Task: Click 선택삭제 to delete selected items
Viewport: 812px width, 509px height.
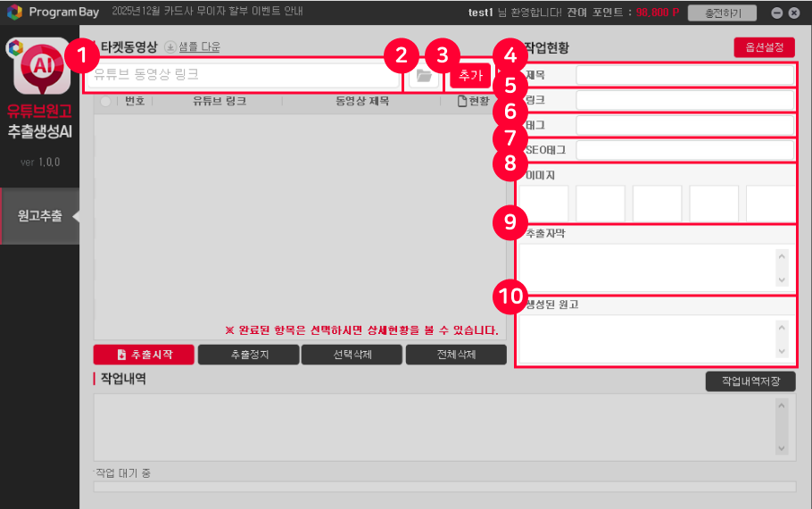Action: click(x=351, y=355)
